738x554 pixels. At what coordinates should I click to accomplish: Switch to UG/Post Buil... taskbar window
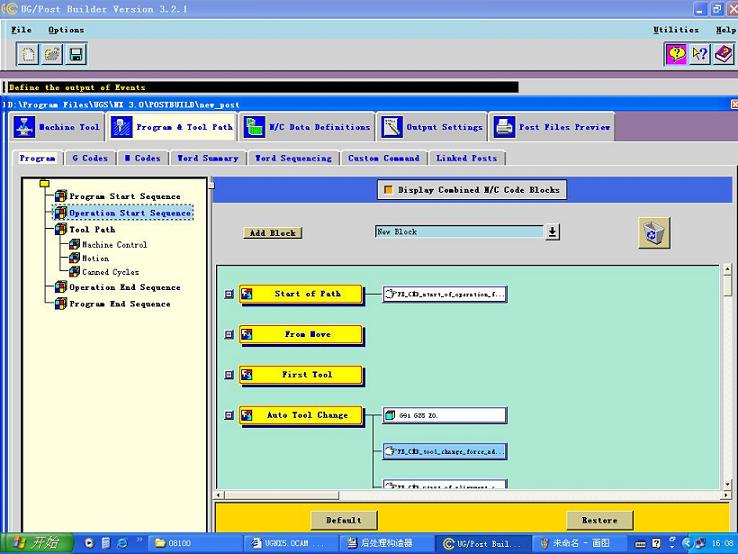tap(482, 544)
